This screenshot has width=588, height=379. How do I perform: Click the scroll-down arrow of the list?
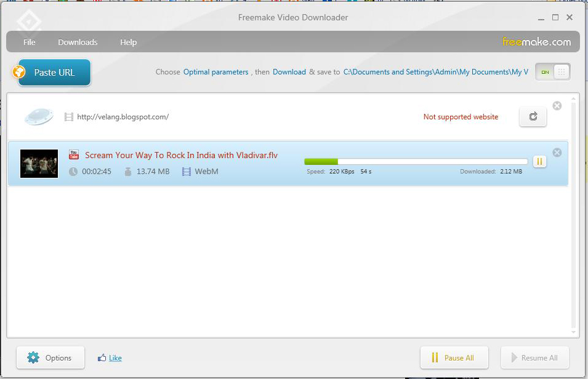pyautogui.click(x=573, y=332)
